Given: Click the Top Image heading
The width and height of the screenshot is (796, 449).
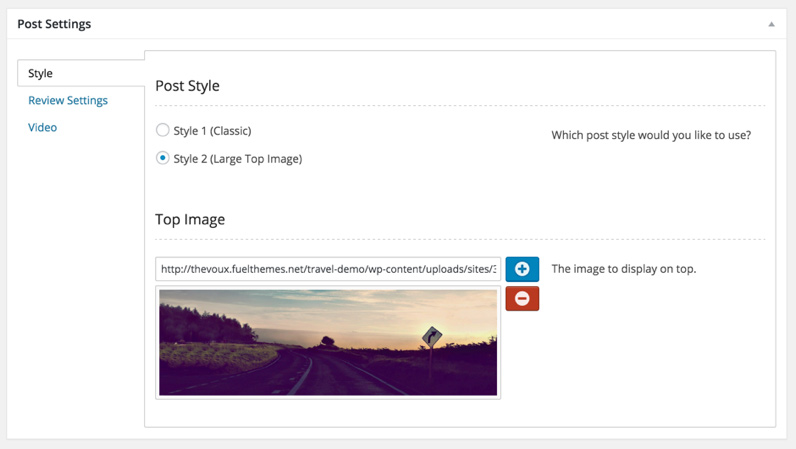Looking at the screenshot, I should [x=190, y=219].
